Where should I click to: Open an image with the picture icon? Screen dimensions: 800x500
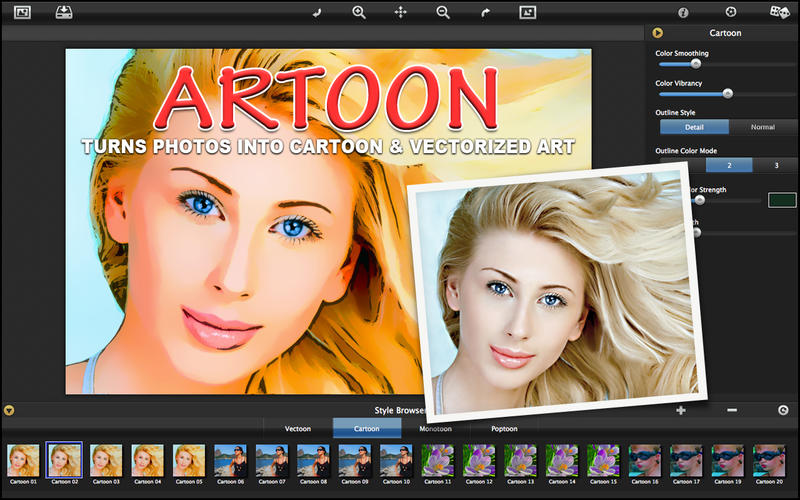pos(22,12)
